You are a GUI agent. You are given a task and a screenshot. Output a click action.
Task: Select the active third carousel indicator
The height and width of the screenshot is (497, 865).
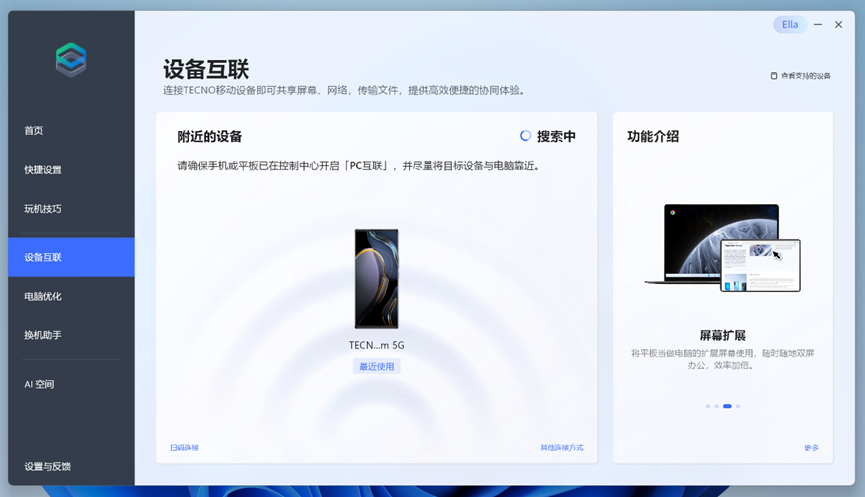coord(727,406)
